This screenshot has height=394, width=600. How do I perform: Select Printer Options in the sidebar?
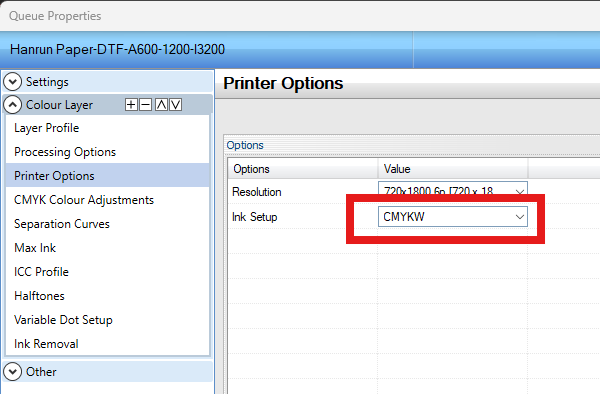click(108, 176)
